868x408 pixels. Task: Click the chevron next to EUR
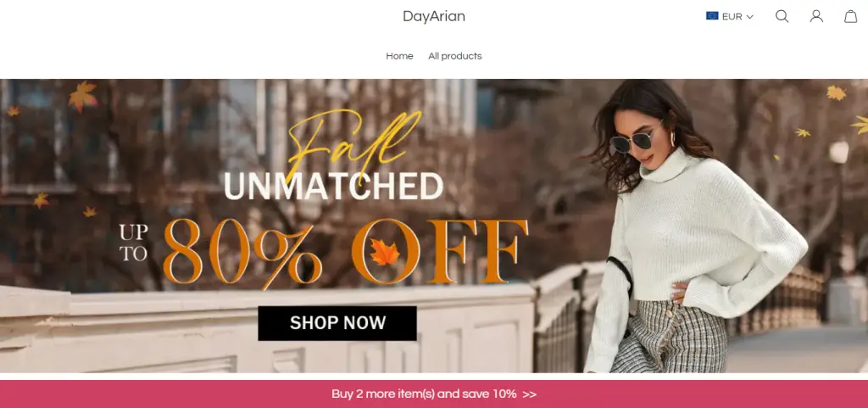tap(749, 17)
